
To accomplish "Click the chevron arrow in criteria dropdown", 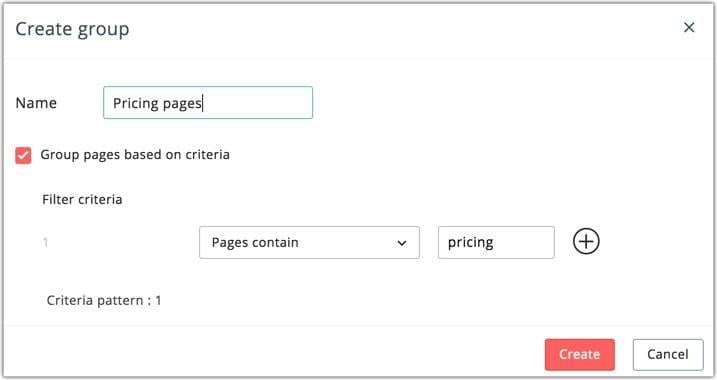I will 401,243.
